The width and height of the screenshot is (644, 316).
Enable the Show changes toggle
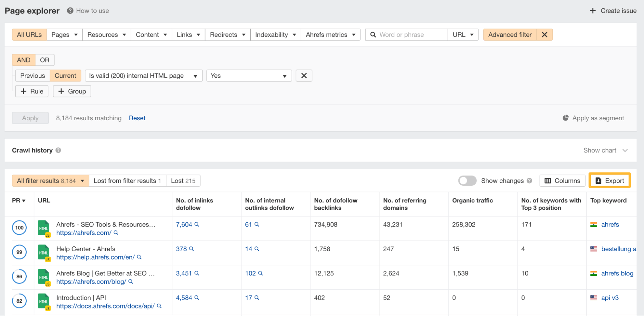(x=467, y=181)
